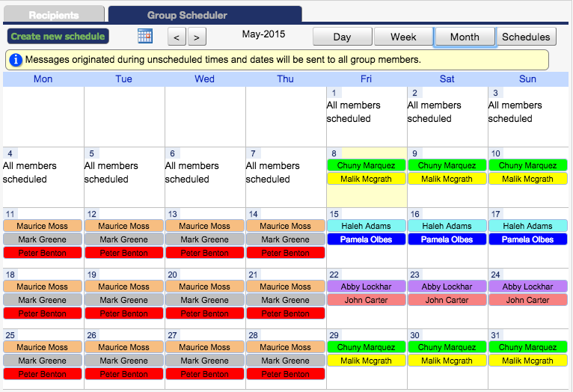The width and height of the screenshot is (573, 392).
Task: Open the calendar date picker icon
Action: 145,36
